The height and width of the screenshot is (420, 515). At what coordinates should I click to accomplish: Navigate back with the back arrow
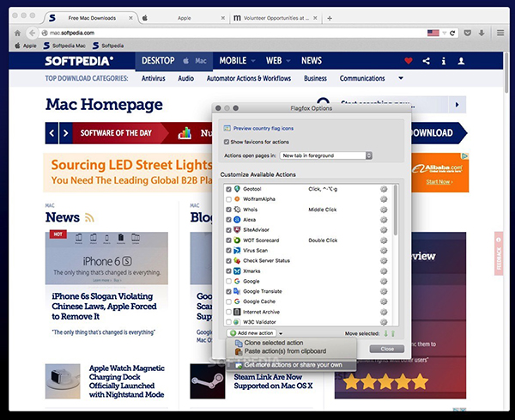tap(32, 33)
